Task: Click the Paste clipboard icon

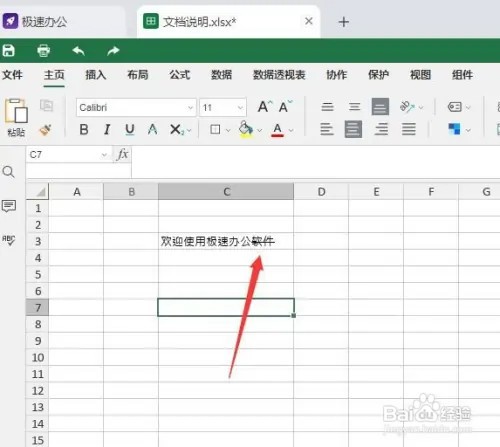Action: [16, 111]
